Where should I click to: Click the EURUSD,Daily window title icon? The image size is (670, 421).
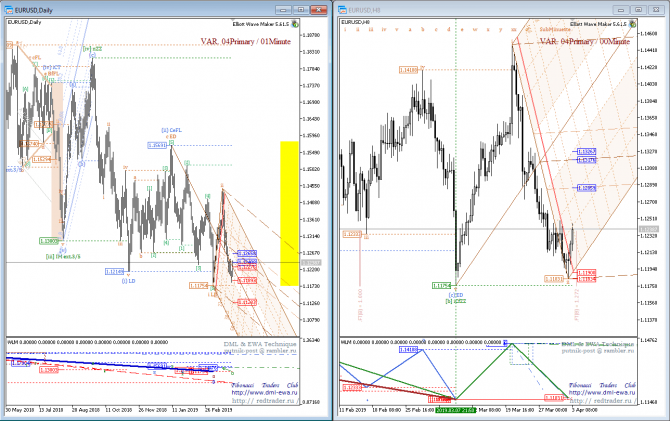pos(9,9)
